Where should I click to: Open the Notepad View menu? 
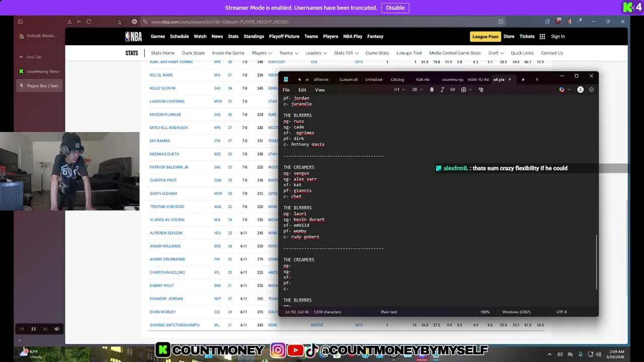pos(319,90)
